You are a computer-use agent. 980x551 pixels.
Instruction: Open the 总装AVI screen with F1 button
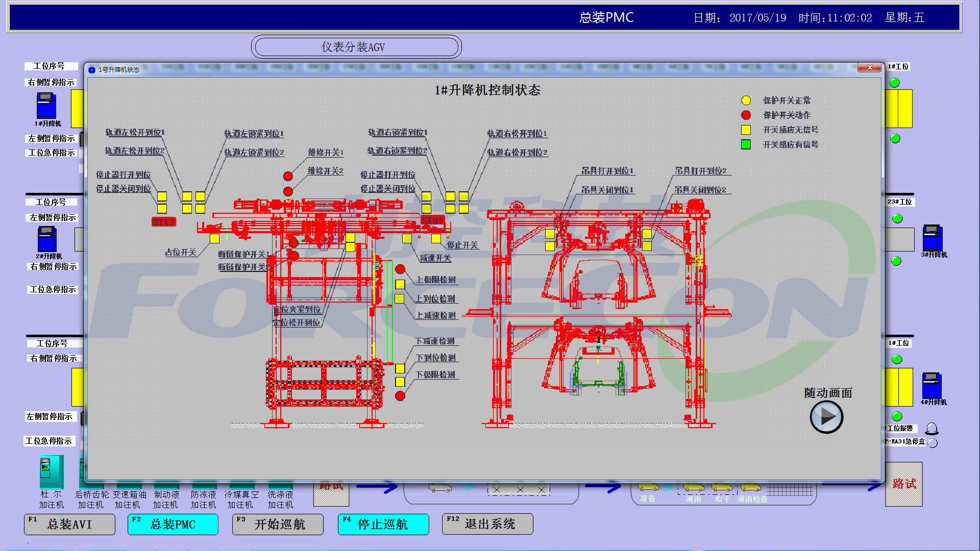click(70, 524)
